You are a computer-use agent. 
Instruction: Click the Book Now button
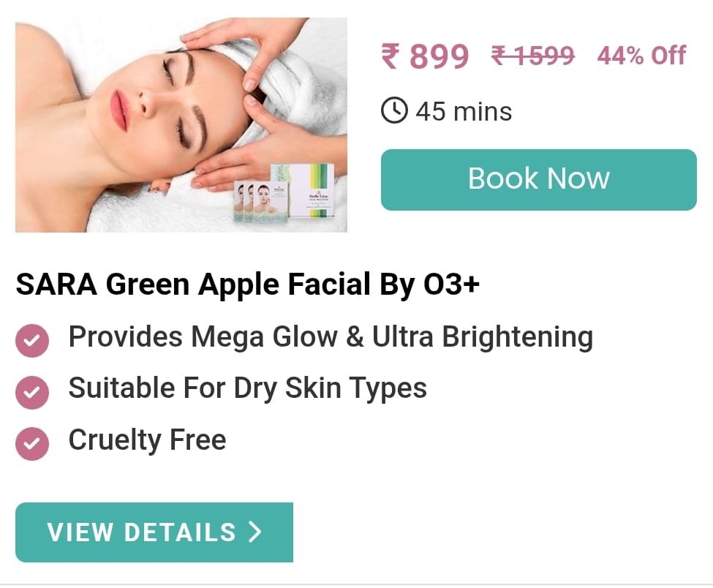[538, 180]
